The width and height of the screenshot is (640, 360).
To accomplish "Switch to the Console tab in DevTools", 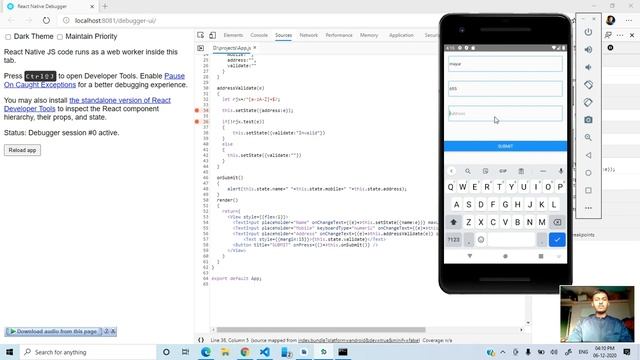I will tap(259, 36).
